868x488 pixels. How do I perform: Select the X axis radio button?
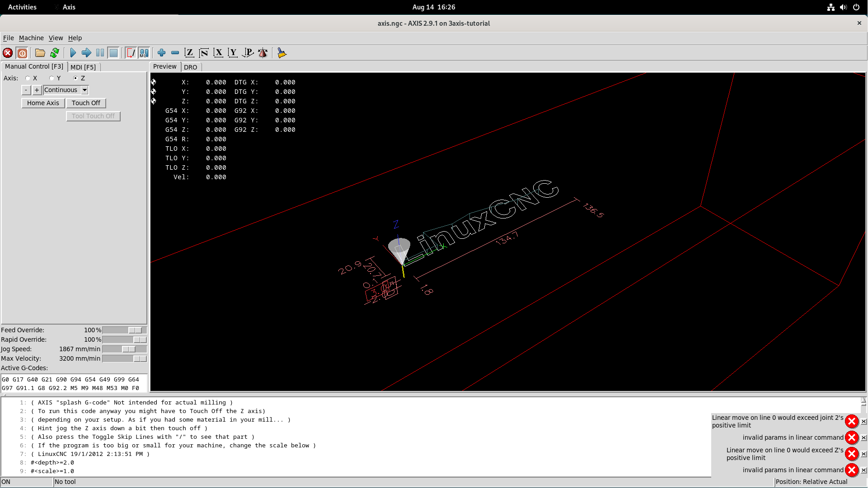pyautogui.click(x=28, y=79)
